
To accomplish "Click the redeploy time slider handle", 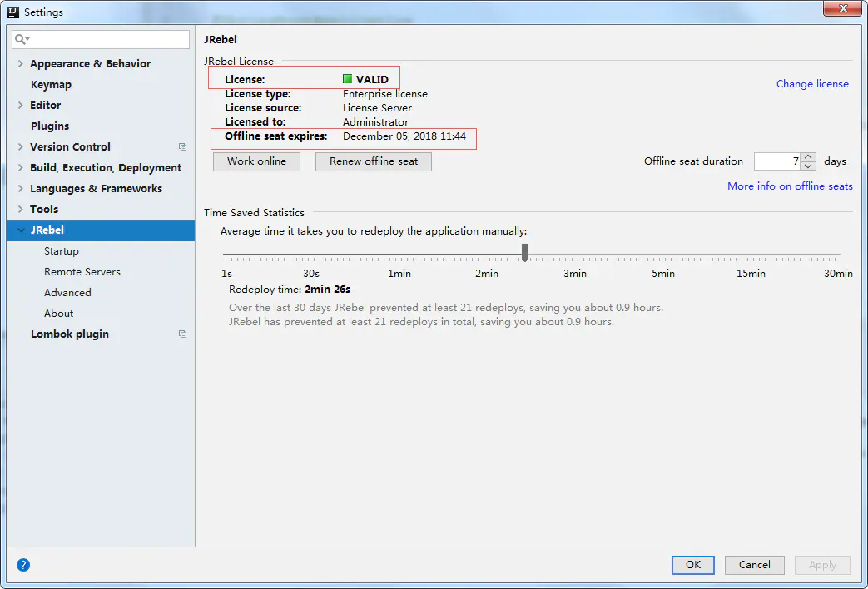I will (525, 252).
